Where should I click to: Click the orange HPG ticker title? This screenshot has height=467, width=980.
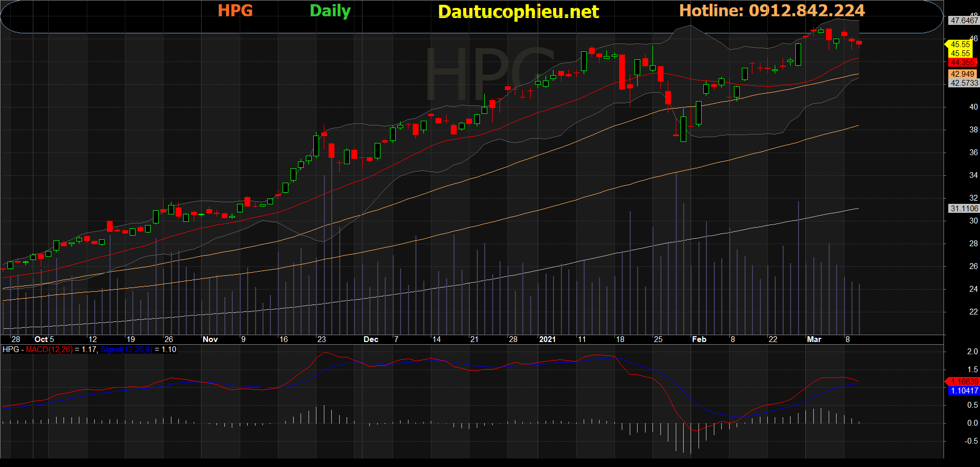click(x=235, y=11)
